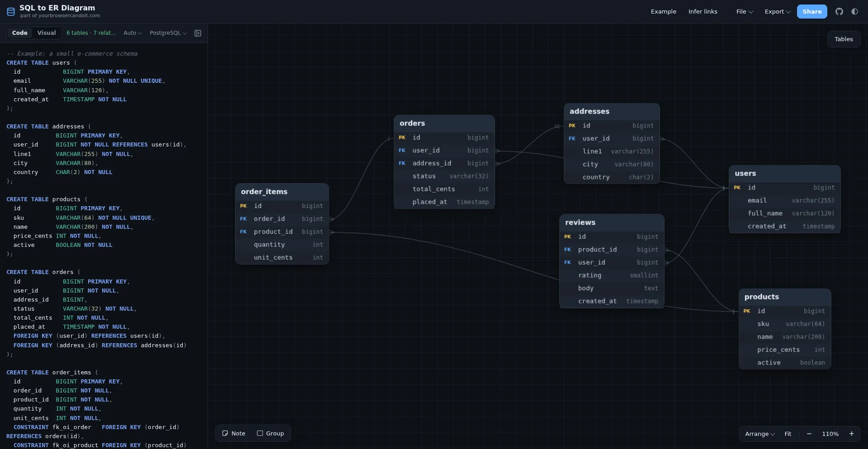Click FK badge of order_items product_id
The image size is (868, 449).
[x=243, y=232]
